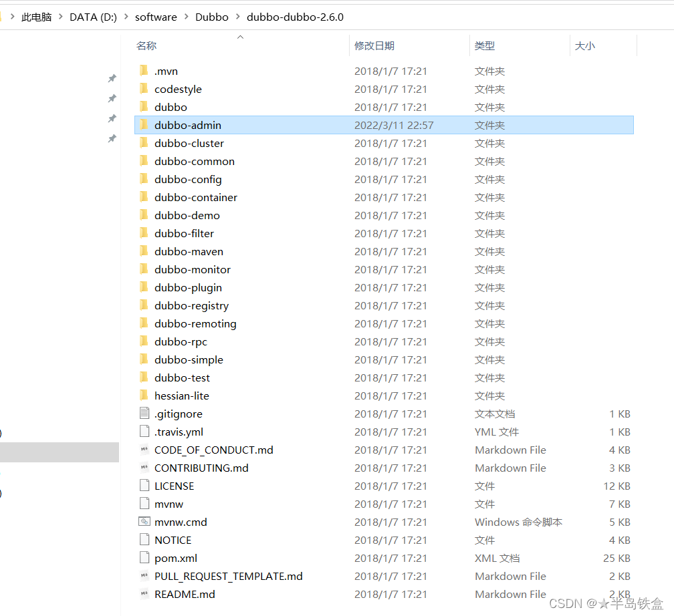This screenshot has height=616, width=674.
Task: Select the dubbo-test folder name
Action: click(183, 377)
